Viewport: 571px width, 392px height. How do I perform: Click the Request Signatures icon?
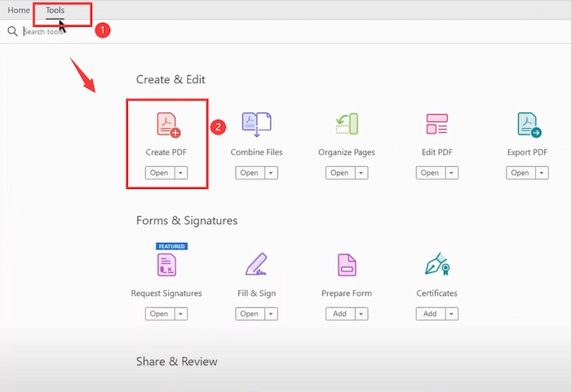pos(166,265)
